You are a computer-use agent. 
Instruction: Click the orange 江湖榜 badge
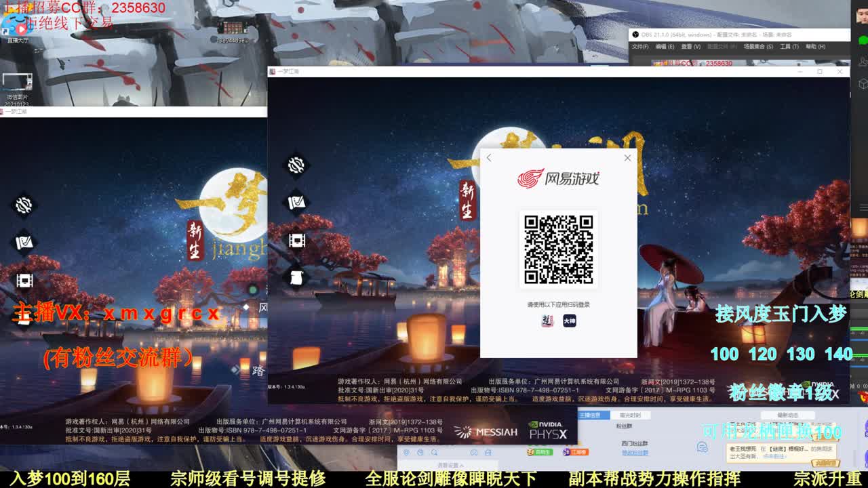point(576,452)
